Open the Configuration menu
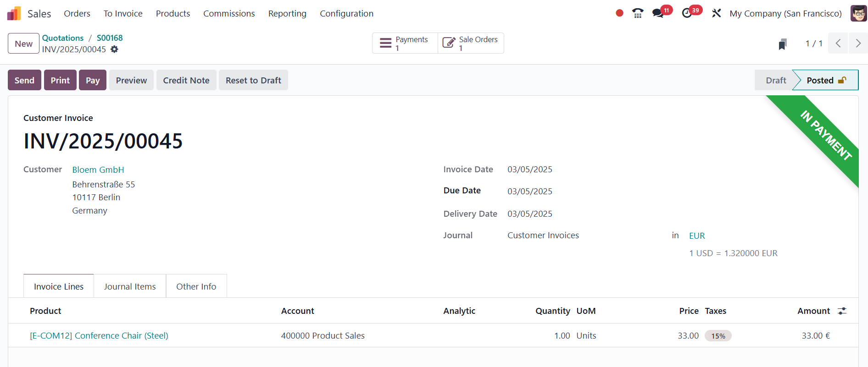This screenshot has height=367, width=868. (346, 13)
